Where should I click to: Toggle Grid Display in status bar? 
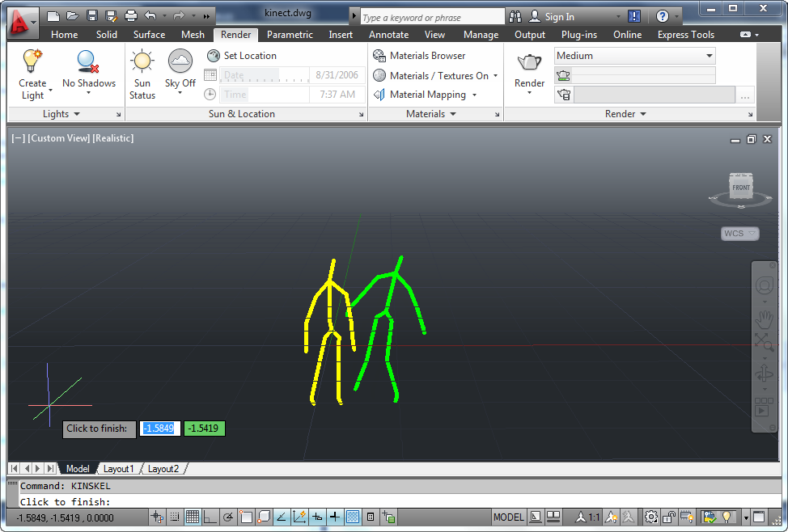pos(193,517)
